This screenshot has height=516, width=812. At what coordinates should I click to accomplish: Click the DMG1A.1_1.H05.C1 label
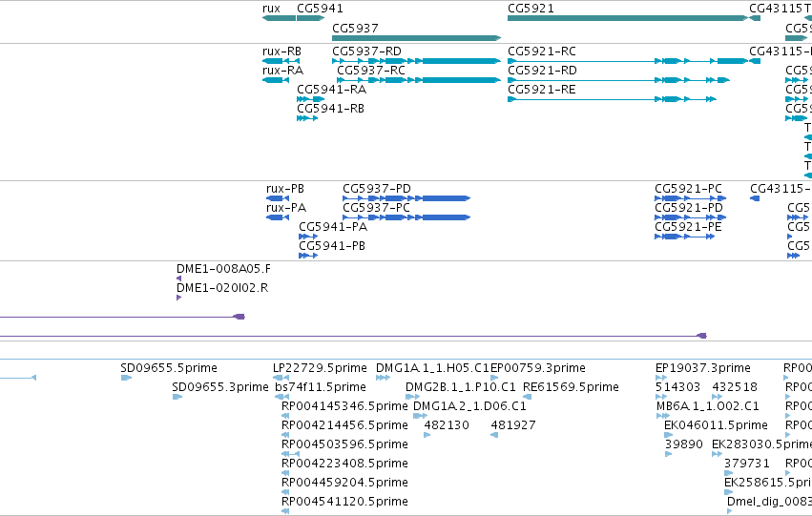(432, 368)
